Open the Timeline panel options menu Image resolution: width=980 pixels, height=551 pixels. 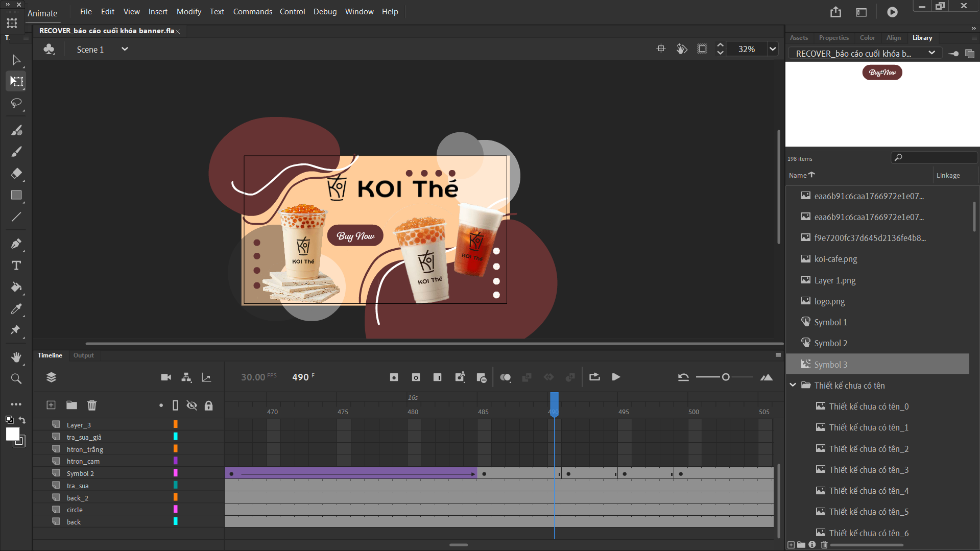(x=778, y=355)
